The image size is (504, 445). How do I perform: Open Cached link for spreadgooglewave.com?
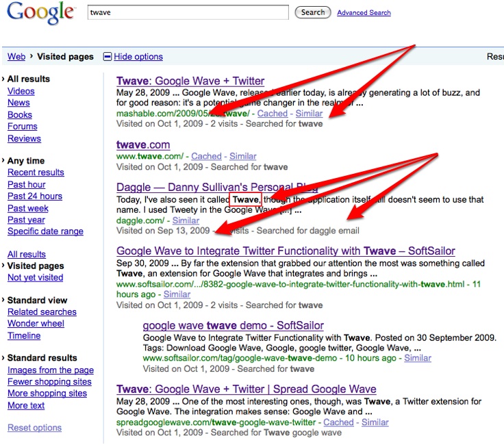click(x=338, y=422)
